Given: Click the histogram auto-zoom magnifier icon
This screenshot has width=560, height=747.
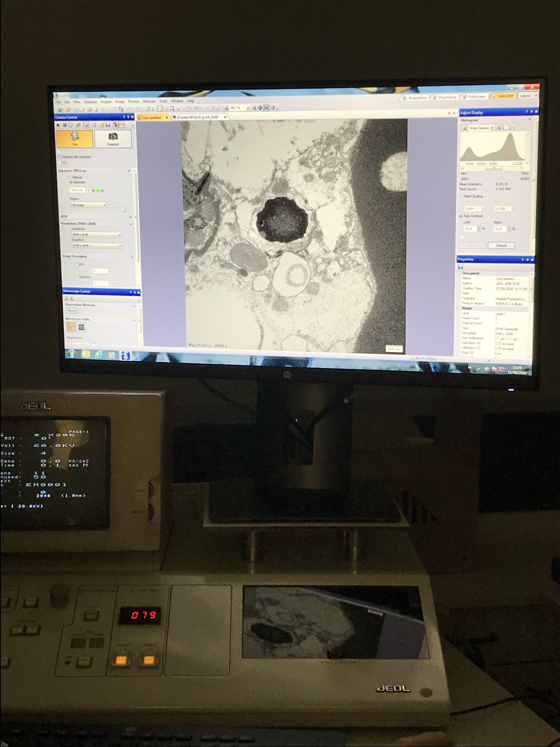Looking at the screenshot, I should (x=499, y=128).
